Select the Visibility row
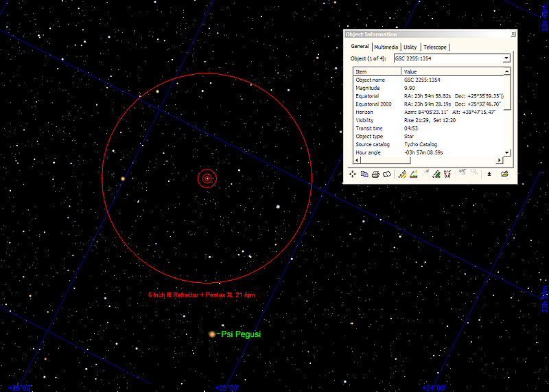The image size is (549, 392). 428,120
